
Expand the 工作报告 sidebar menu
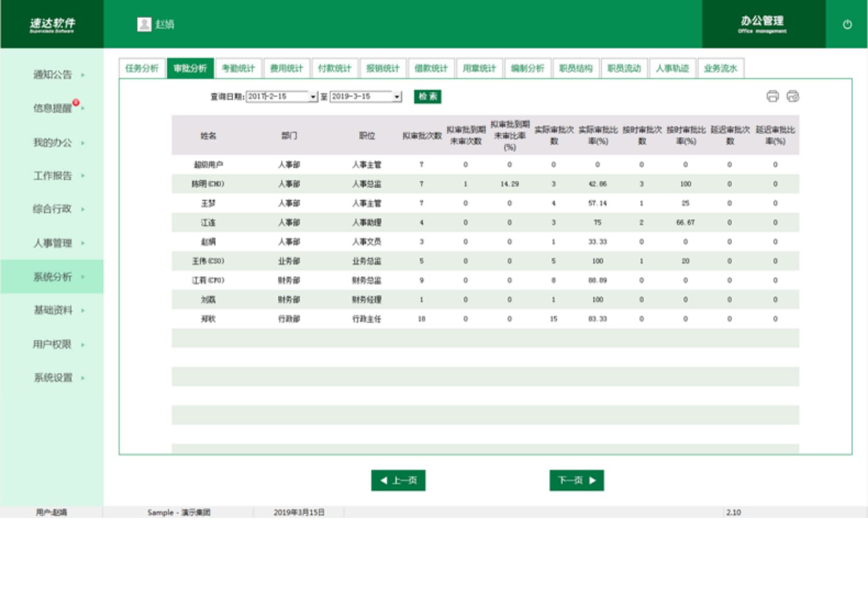coord(52,175)
